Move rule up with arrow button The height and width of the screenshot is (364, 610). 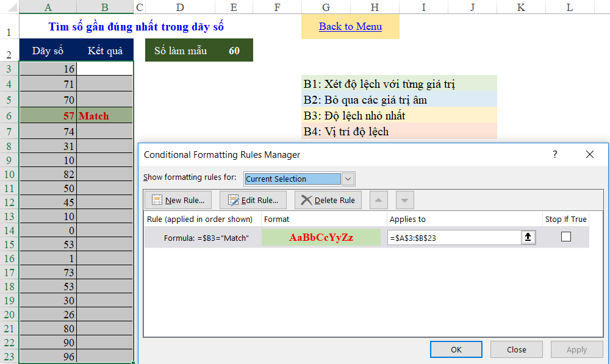379,200
